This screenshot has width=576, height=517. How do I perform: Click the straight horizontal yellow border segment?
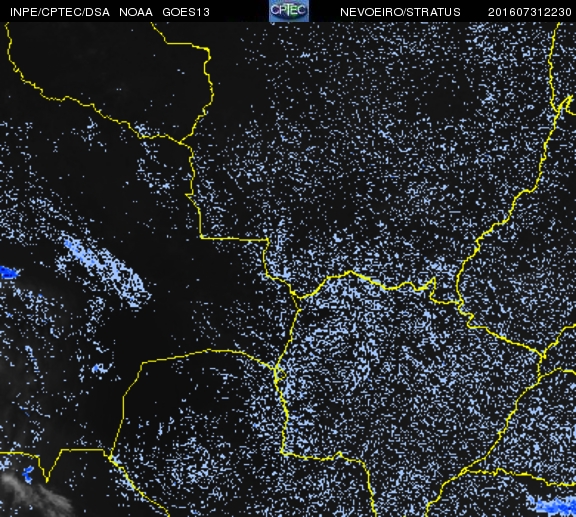tap(235, 239)
